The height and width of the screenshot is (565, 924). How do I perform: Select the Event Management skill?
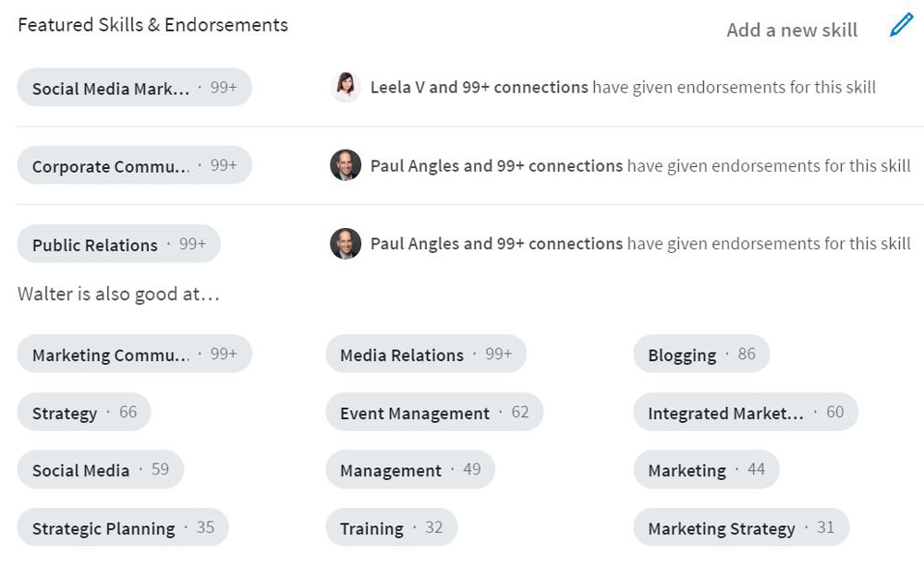point(433,413)
